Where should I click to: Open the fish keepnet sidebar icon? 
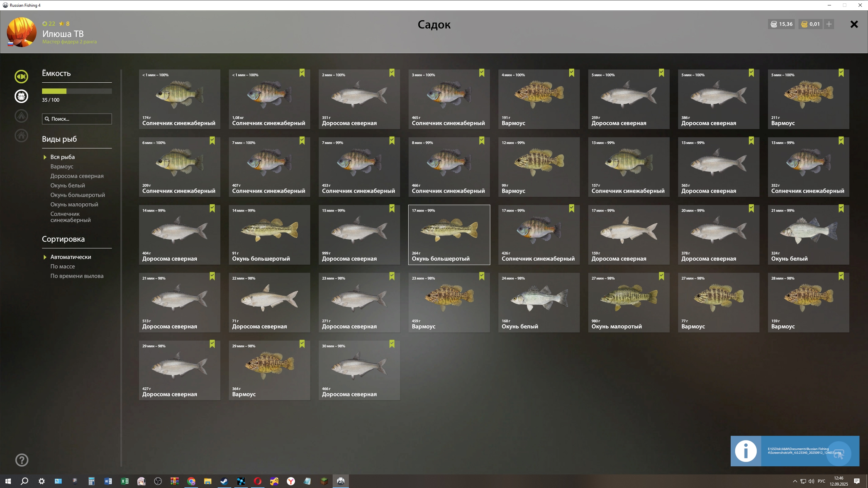(21, 77)
